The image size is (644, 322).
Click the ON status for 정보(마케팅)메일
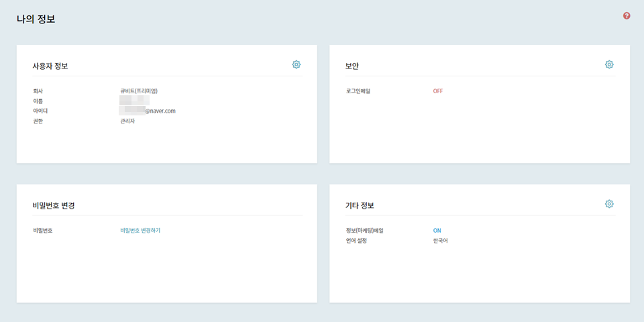[437, 230]
